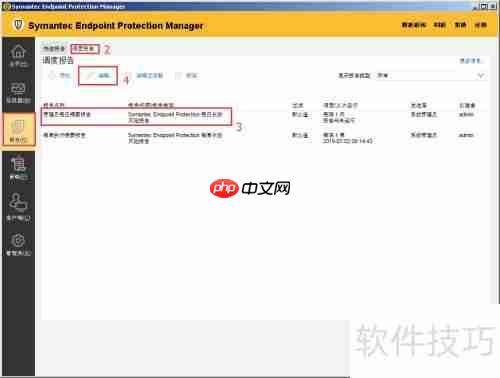This screenshot has height=378, width=500.
Task: Click the report name column header
Action: point(54,105)
